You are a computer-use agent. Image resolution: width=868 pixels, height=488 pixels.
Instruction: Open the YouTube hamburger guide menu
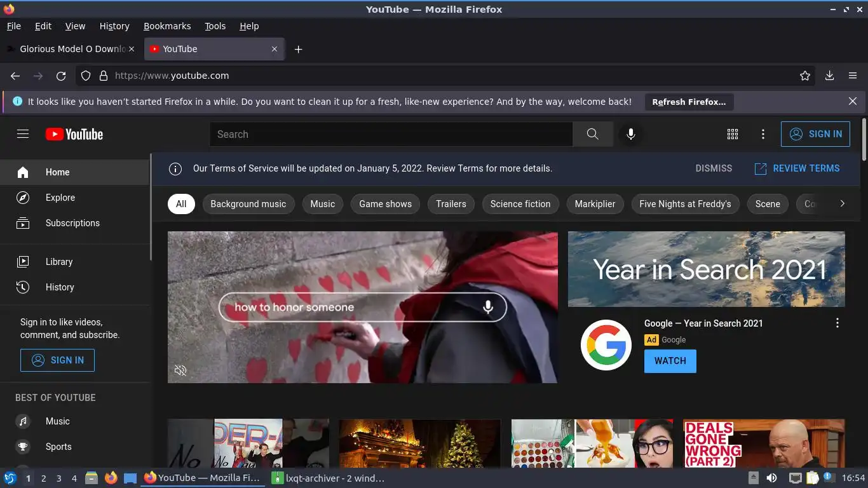(x=23, y=134)
